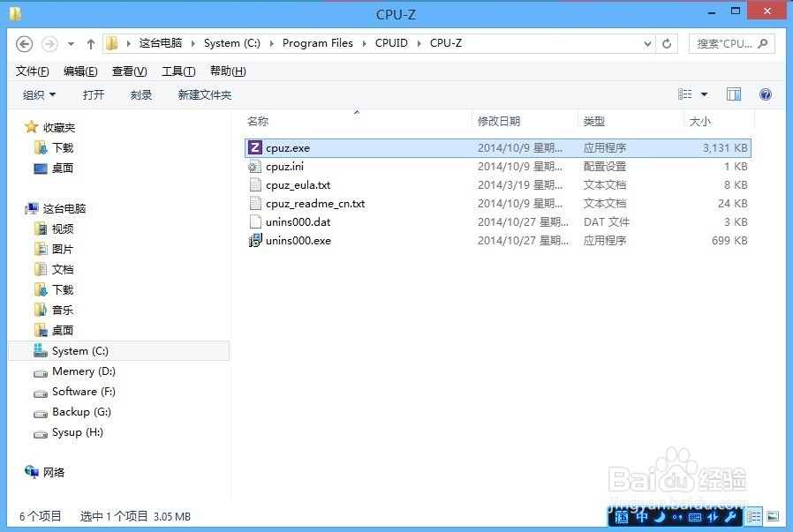Switch to details view via status bar icon
This screenshot has width=793, height=532.
pyautogui.click(x=753, y=516)
